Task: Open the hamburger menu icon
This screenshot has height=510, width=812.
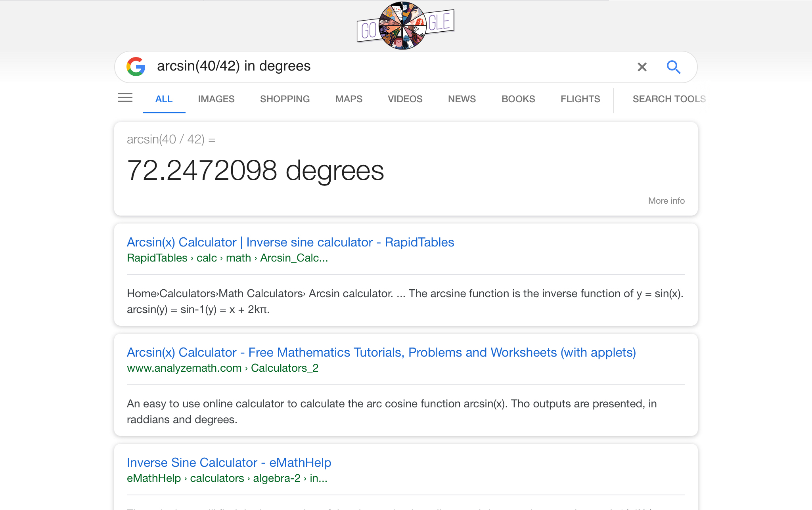Action: [125, 97]
